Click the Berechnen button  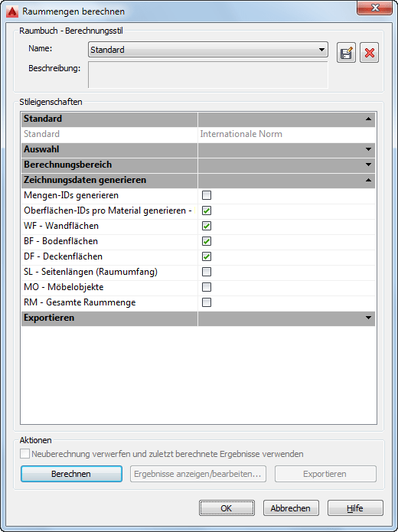[x=71, y=474]
